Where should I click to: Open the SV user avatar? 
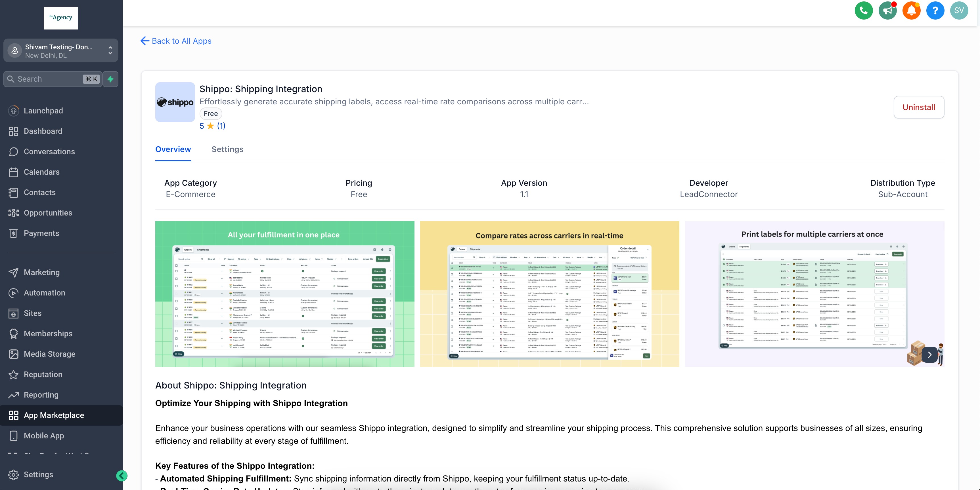coord(959,11)
